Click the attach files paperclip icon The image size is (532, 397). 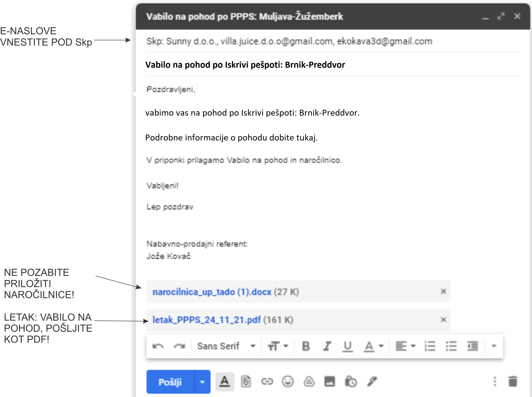(x=246, y=381)
